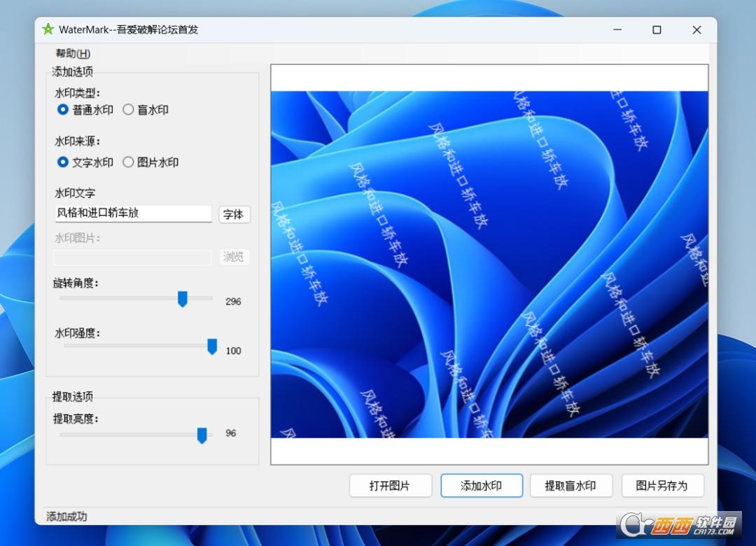756x546 pixels.
Task: Click the 添加水印 button
Action: pyautogui.click(x=482, y=486)
